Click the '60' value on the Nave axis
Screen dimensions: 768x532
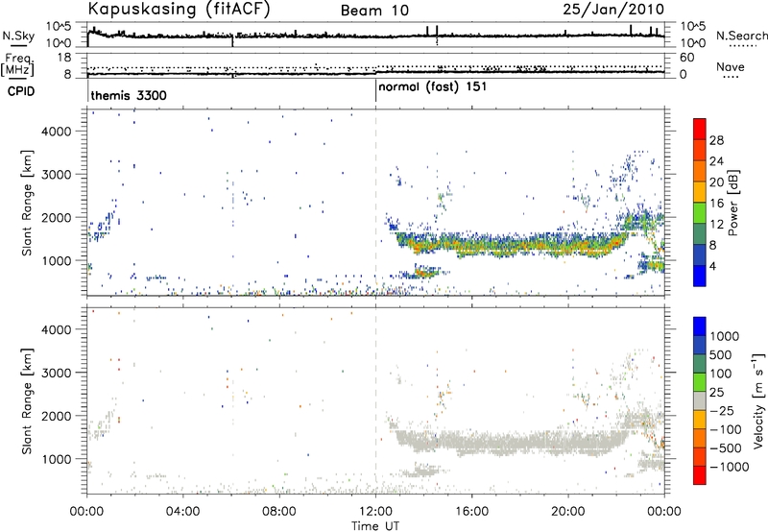coord(687,58)
